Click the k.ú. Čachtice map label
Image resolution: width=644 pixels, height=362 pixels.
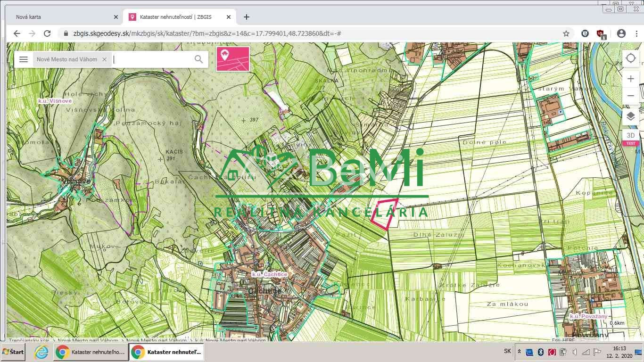pos(269,274)
